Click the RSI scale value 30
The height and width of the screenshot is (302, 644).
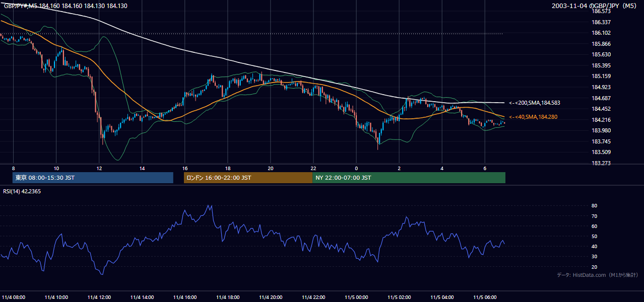(x=594, y=256)
